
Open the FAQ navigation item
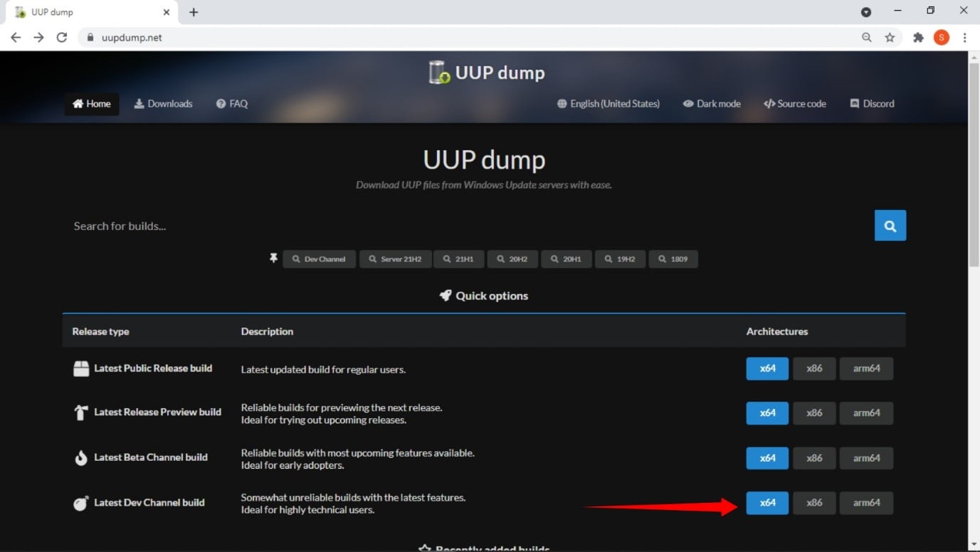(x=232, y=104)
